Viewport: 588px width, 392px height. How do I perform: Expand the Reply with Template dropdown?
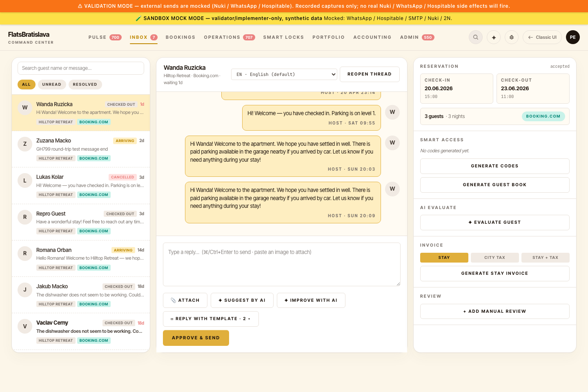[x=211, y=319]
